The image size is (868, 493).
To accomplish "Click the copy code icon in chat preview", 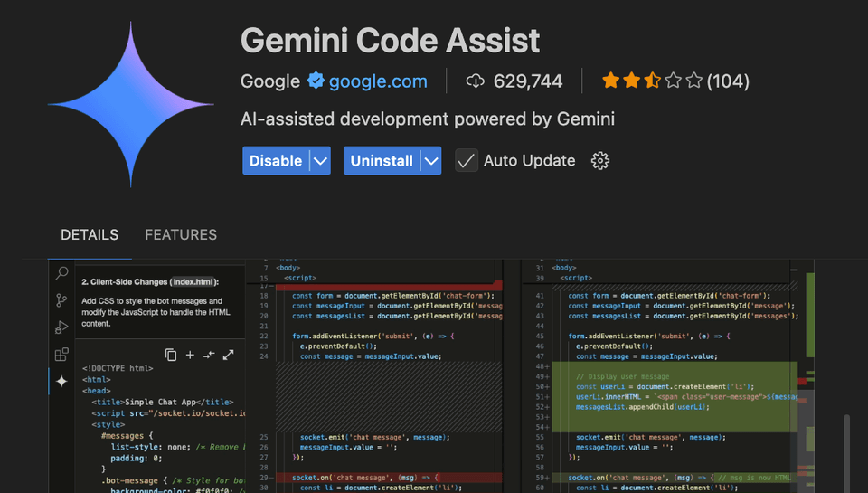I will (x=171, y=355).
